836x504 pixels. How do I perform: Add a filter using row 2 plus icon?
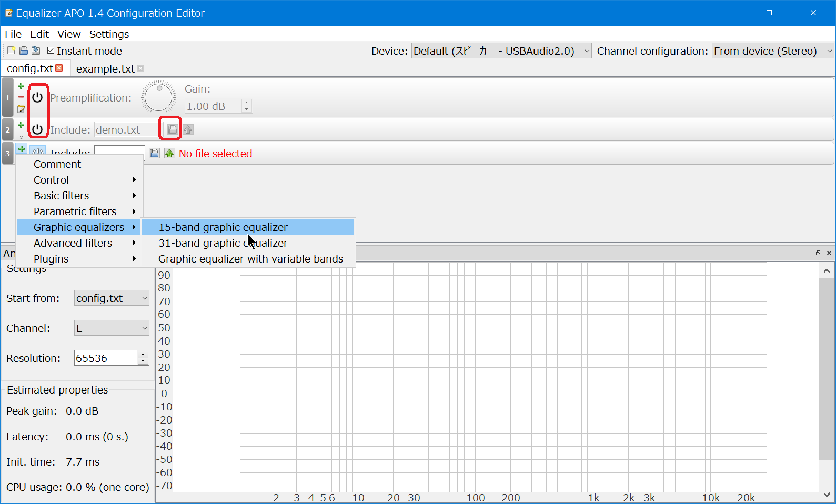pyautogui.click(x=21, y=125)
